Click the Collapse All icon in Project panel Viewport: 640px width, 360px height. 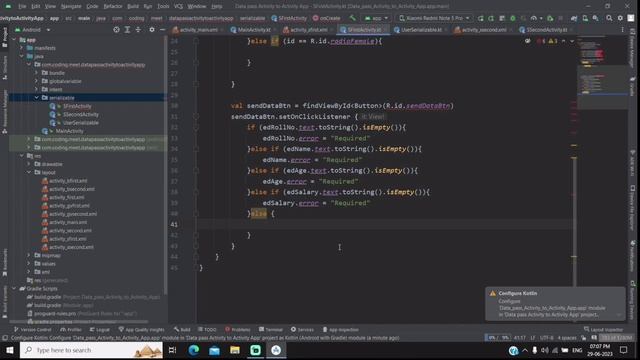138,30
